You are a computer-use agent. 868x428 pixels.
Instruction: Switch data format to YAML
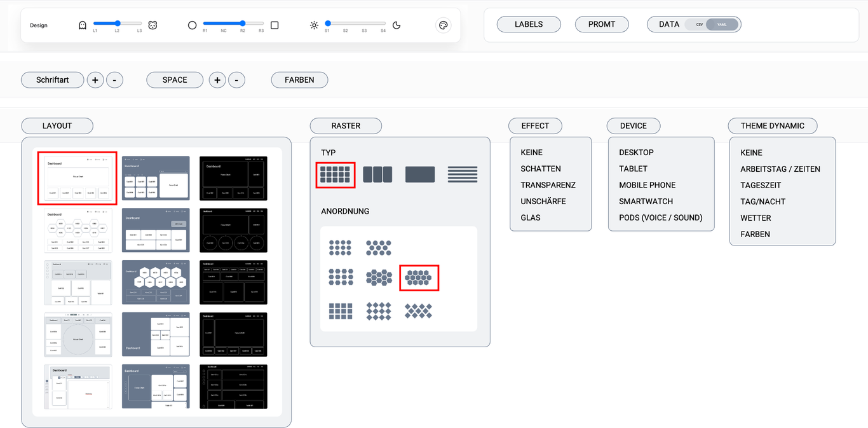tap(722, 25)
